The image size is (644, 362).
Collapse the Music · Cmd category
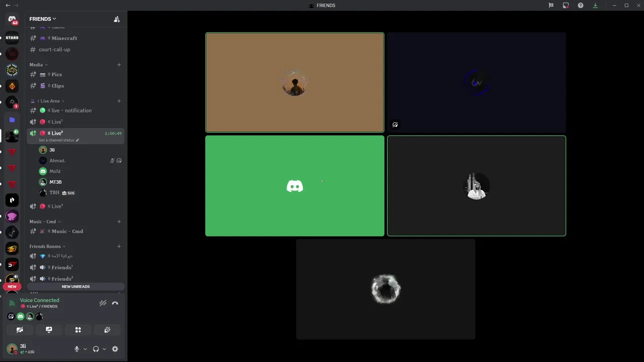pyautogui.click(x=45, y=222)
